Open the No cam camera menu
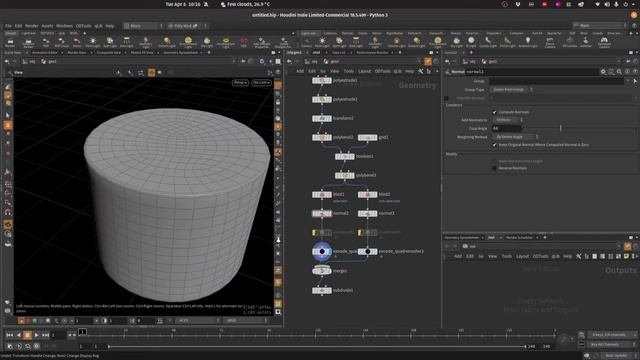The width and height of the screenshot is (640, 360). tap(262, 83)
